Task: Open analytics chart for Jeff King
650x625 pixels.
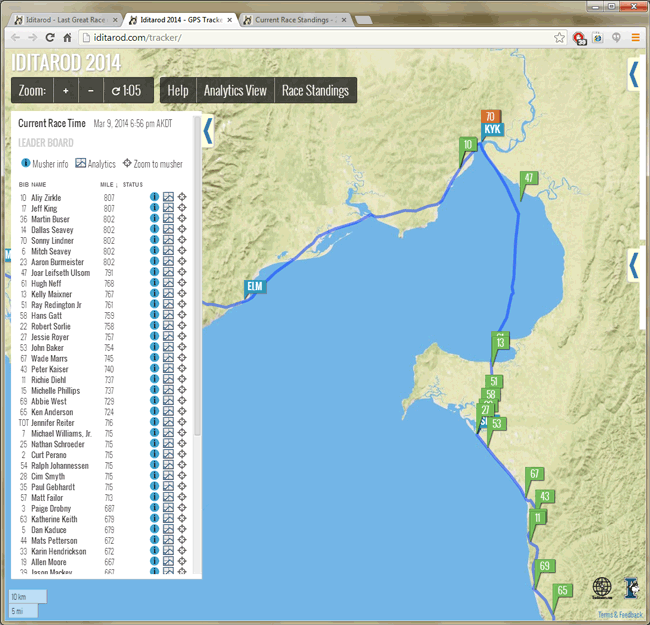Action: pyautogui.click(x=168, y=208)
